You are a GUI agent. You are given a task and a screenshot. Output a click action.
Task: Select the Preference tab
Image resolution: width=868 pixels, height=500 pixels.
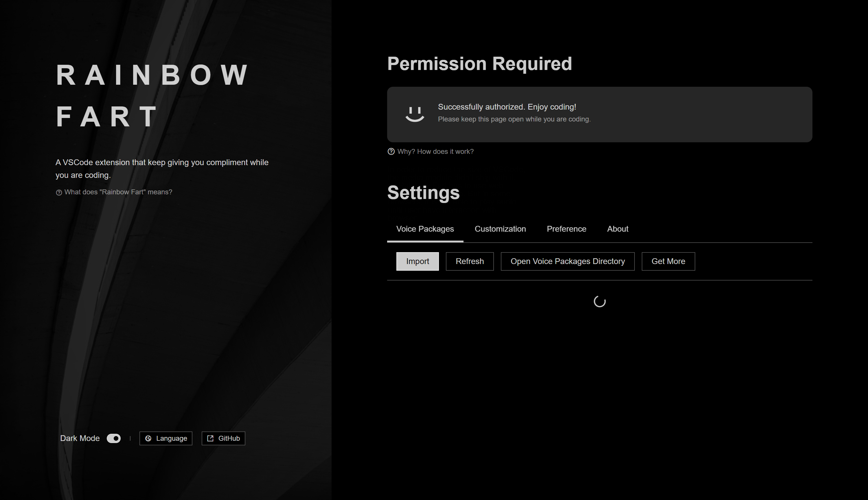click(567, 229)
